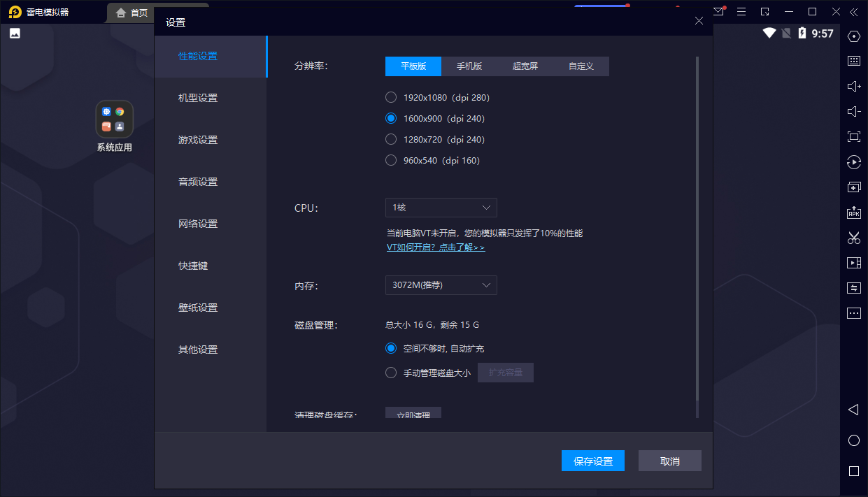Open the sidebar settings hexagon icon
868x497 pixels.
[x=853, y=36]
